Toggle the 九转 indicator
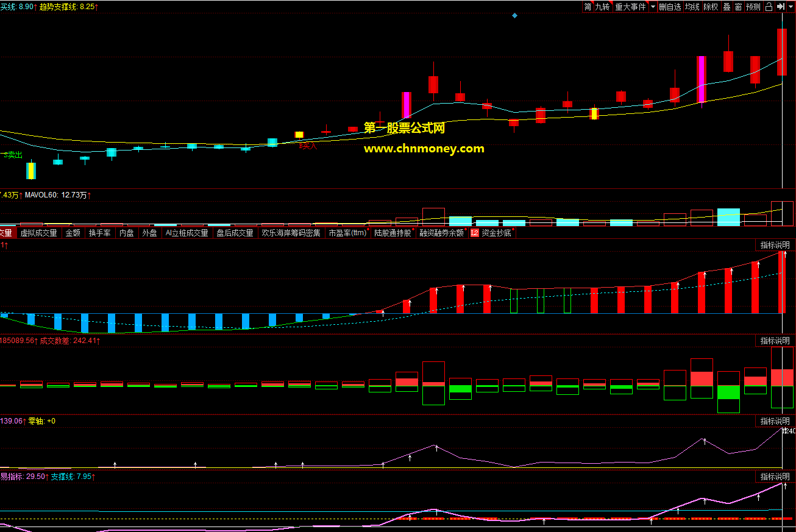796x532 pixels. click(603, 7)
